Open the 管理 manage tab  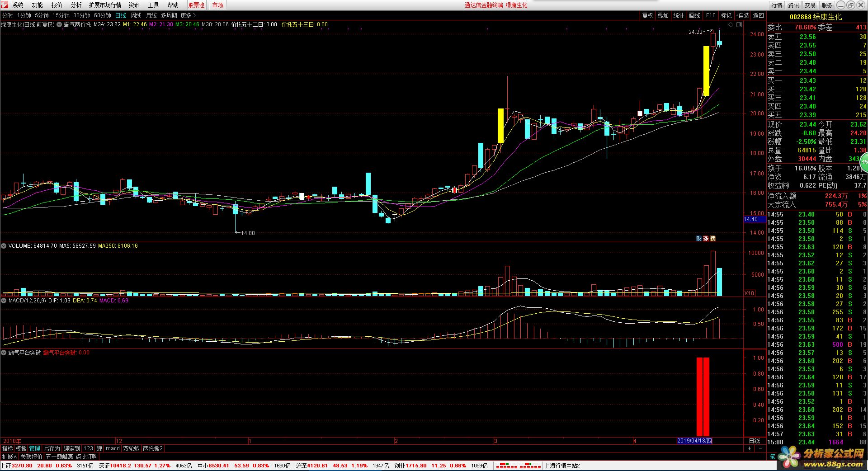coord(35,448)
